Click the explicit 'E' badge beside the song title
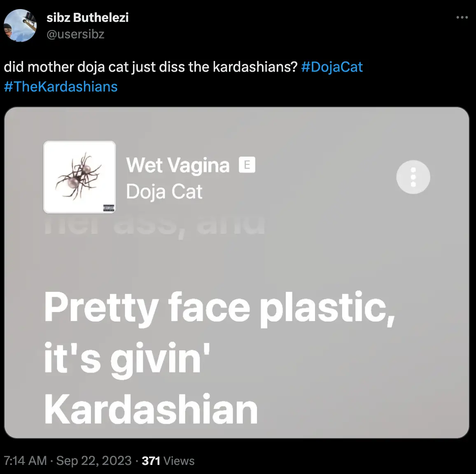 [247, 164]
